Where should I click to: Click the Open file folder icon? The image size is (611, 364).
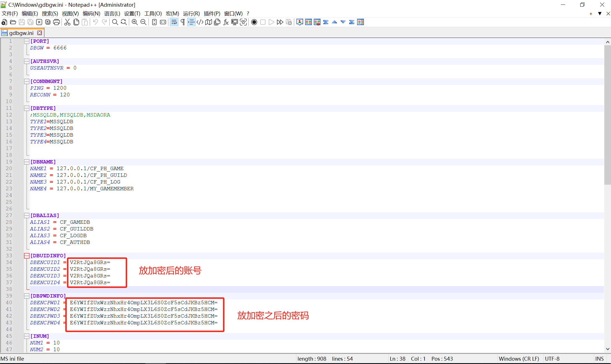click(x=13, y=22)
